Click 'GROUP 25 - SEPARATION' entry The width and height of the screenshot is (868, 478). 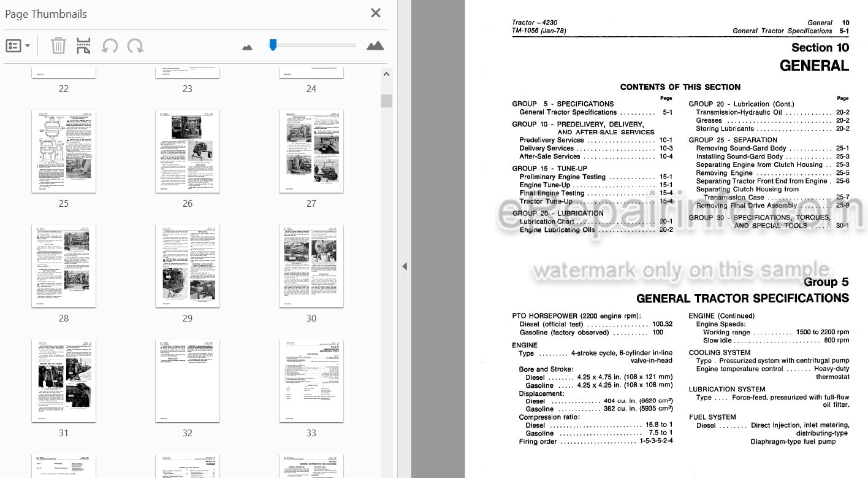(733, 140)
